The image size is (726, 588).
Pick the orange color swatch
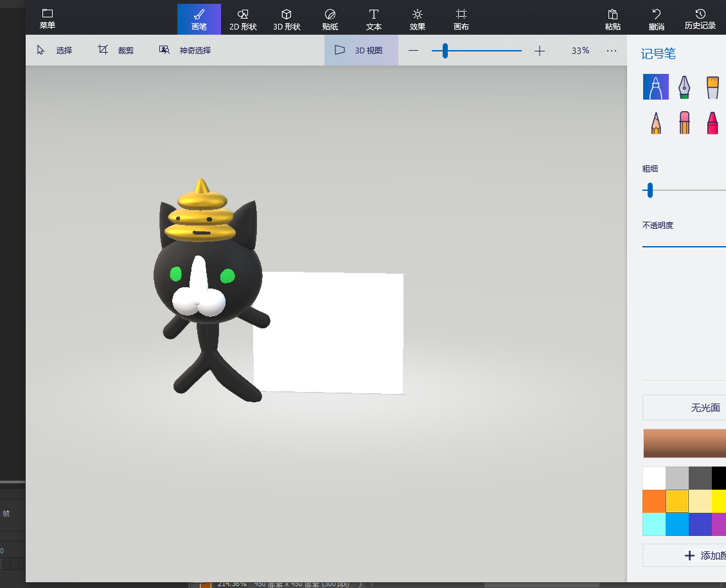(x=654, y=501)
